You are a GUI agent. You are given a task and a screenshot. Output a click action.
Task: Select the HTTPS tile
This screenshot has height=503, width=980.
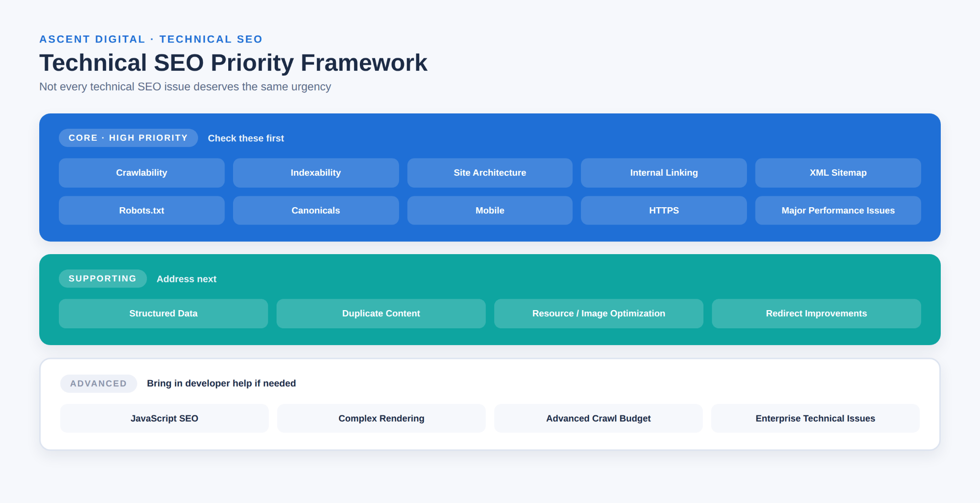[664, 211]
